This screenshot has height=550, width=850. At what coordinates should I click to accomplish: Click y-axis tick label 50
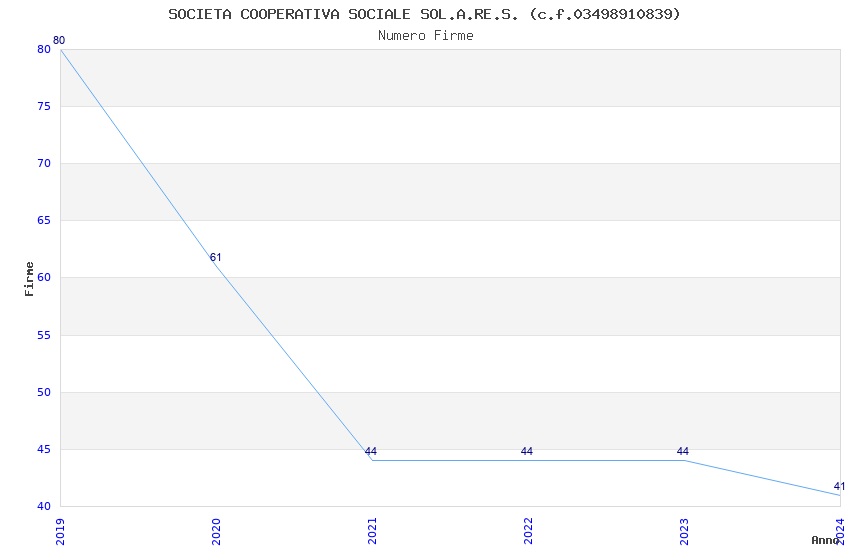[44, 392]
